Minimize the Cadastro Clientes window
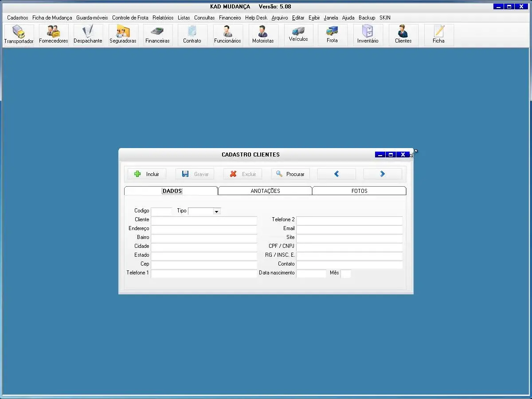 pos(380,155)
